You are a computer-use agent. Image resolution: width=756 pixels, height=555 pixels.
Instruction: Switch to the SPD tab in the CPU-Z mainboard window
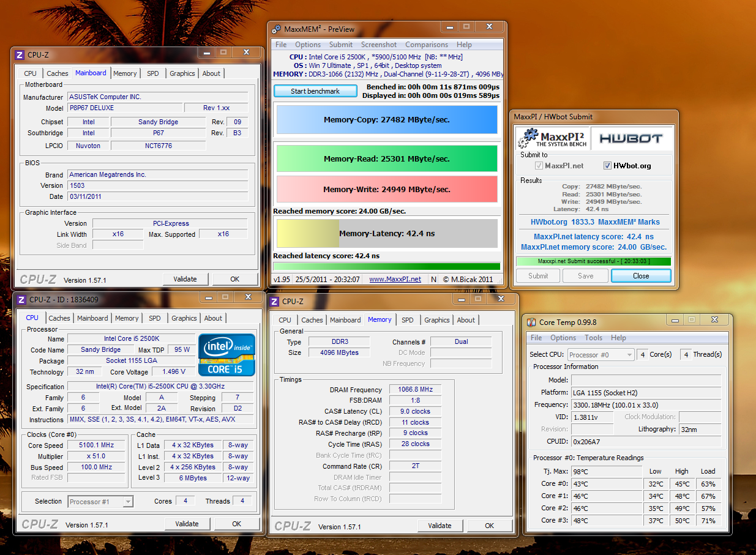tap(153, 73)
